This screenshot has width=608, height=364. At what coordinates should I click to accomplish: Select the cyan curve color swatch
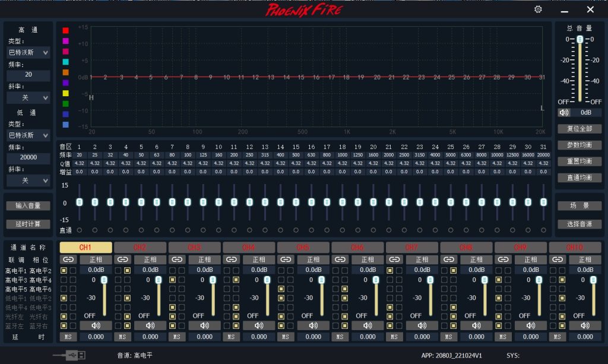[65, 62]
